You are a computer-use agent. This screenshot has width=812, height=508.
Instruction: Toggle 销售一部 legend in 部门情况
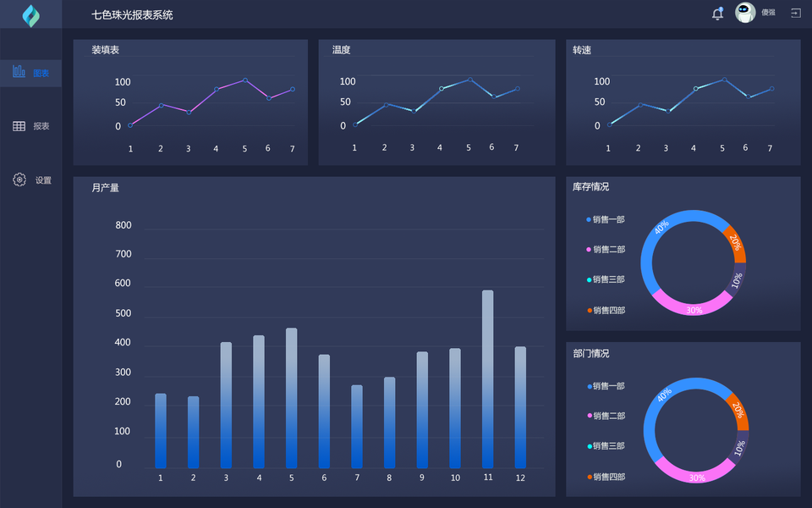click(606, 386)
